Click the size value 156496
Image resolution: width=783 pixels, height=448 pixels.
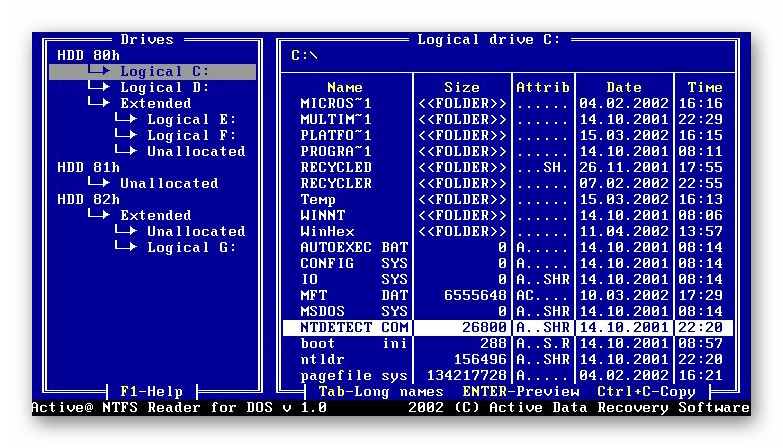coord(479,359)
